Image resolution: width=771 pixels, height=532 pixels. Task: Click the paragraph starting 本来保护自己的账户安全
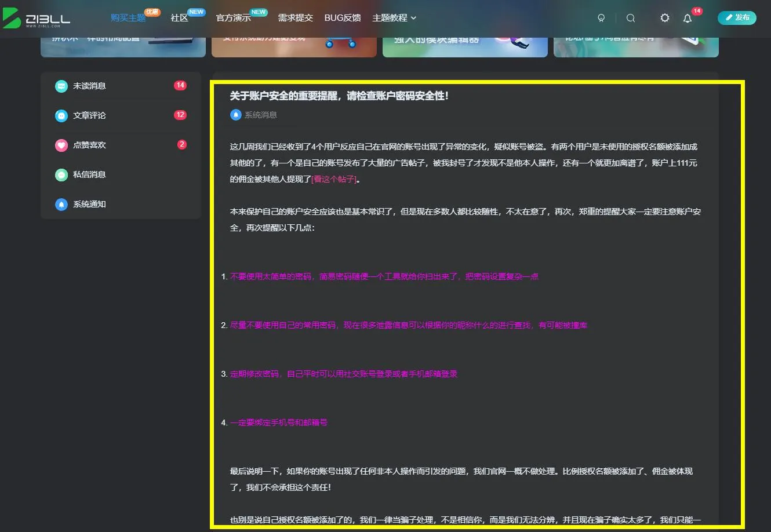click(x=465, y=220)
